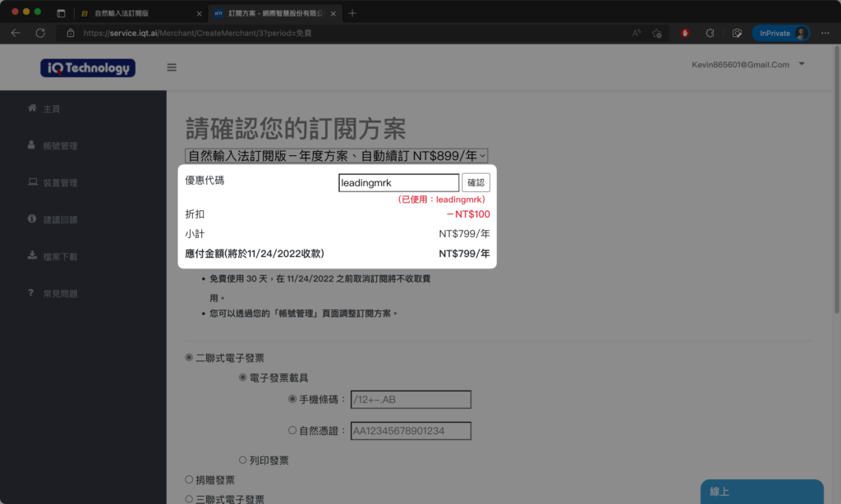Select 手機條碼 radio button
The height and width of the screenshot is (504, 841).
(292, 399)
